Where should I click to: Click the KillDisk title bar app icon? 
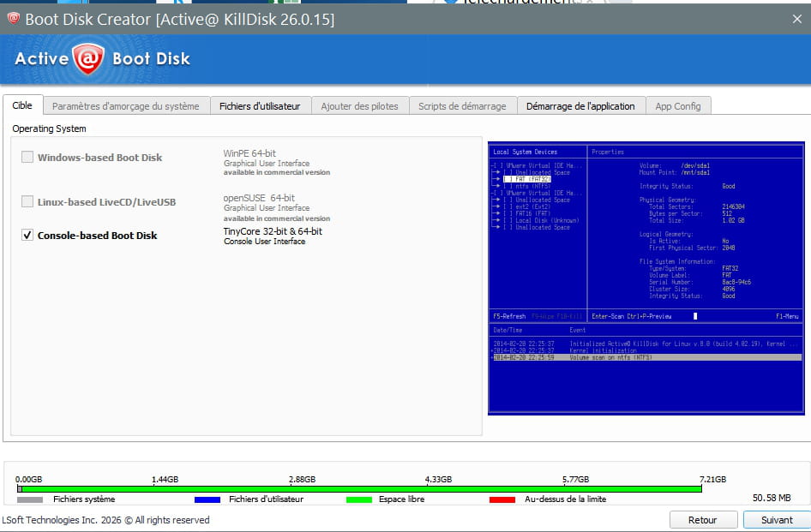coord(13,18)
